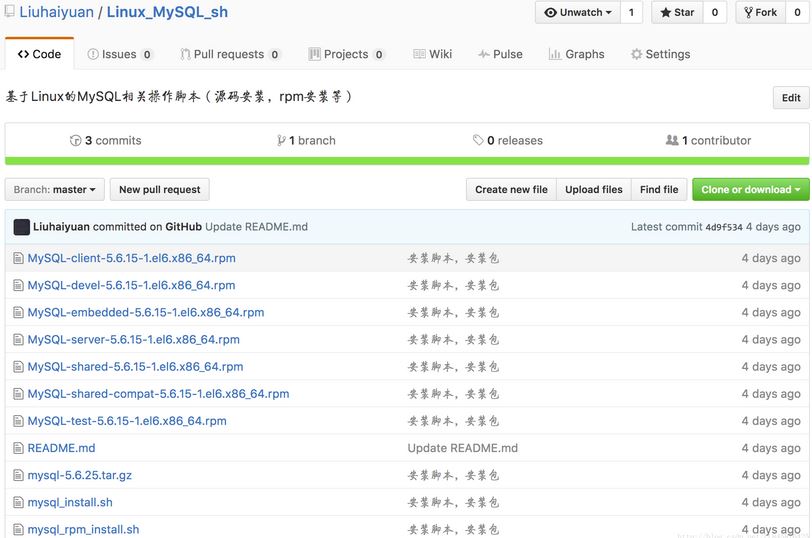This screenshot has width=812, height=538.
Task: Click watchers count 1
Action: 631,12
